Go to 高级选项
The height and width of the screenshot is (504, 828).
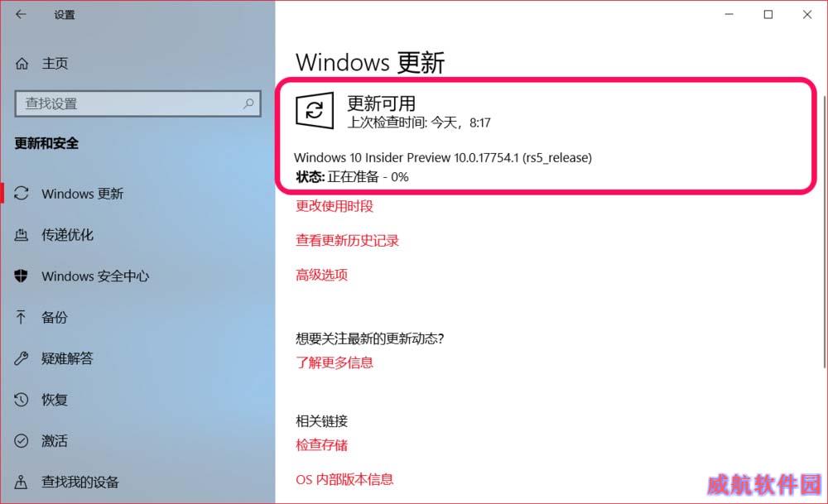321,275
